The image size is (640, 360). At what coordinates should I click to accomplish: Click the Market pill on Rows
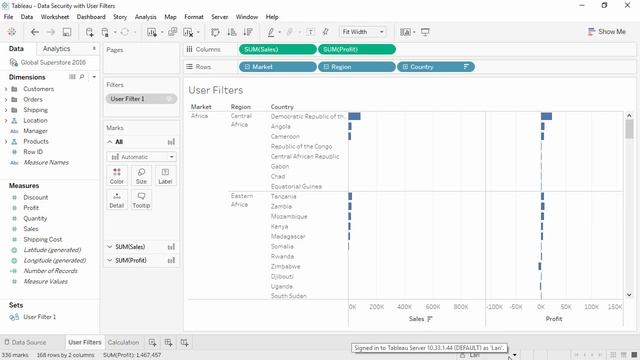pyautogui.click(x=278, y=67)
